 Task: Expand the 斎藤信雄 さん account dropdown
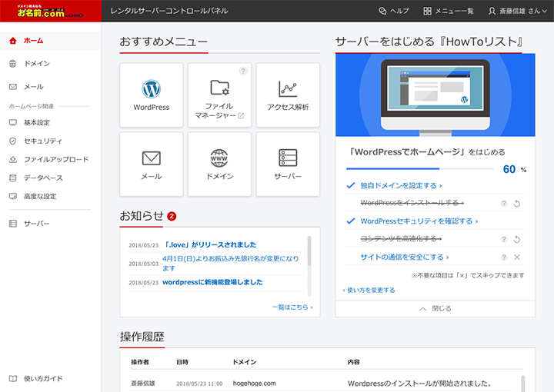click(518, 11)
